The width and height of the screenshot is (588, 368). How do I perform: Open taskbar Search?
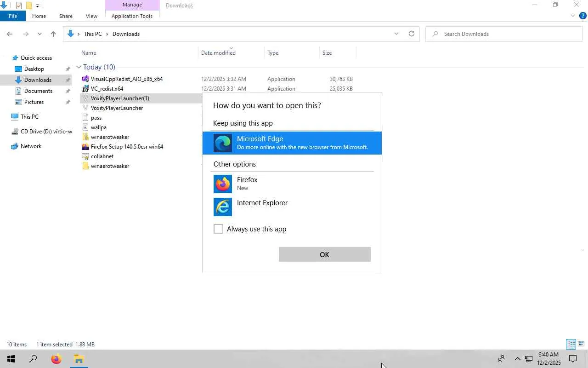(33, 359)
